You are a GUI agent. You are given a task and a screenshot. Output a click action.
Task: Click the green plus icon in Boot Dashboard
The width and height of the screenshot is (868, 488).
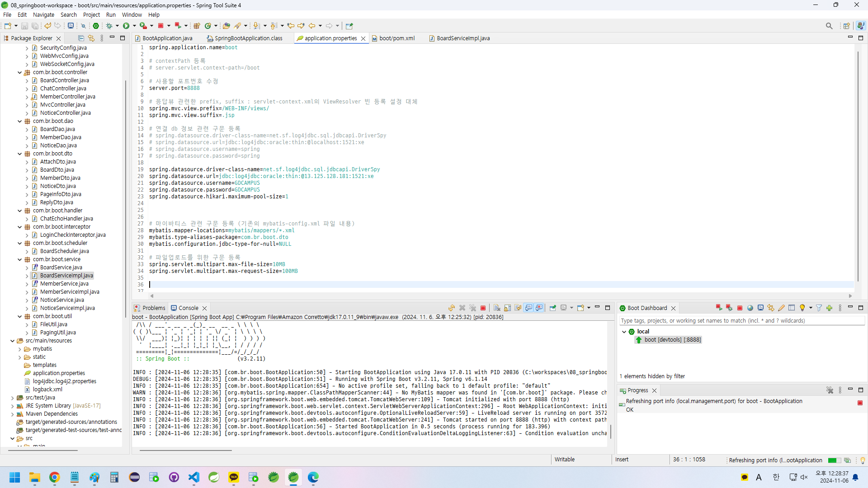pos(829,308)
